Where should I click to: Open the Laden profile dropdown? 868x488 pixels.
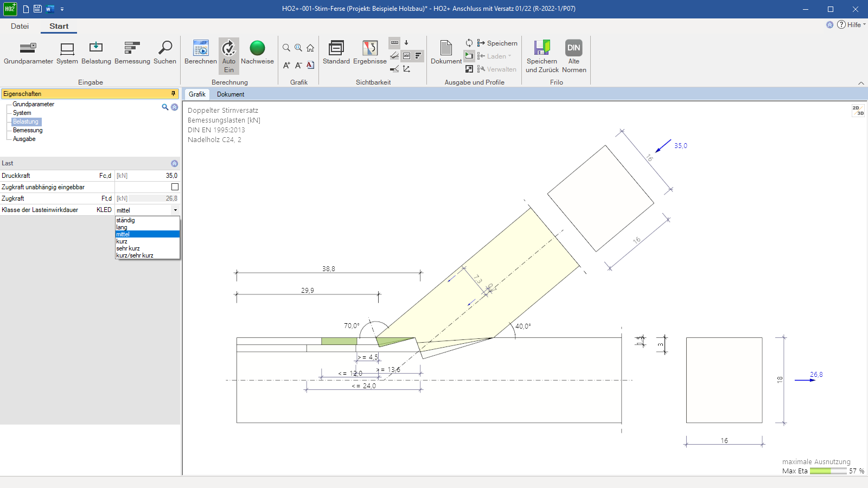[494, 56]
